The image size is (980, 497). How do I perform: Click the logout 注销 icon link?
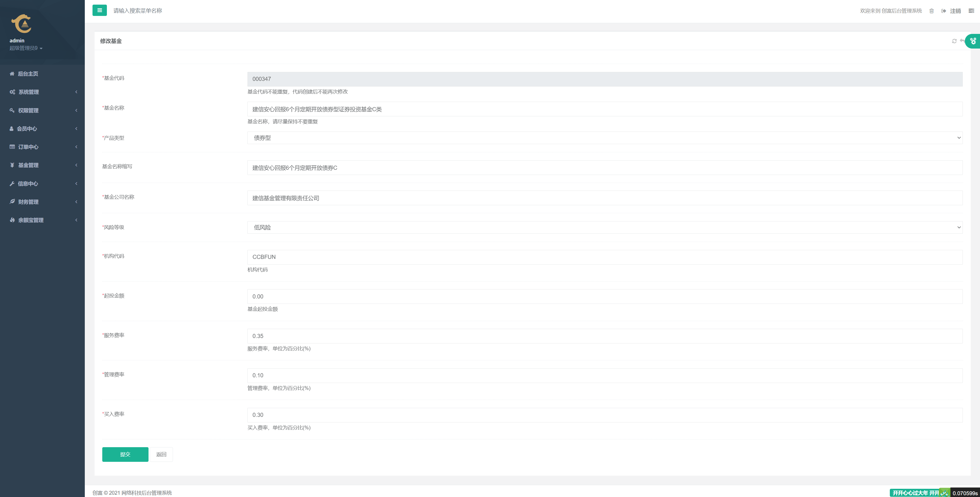tap(951, 11)
